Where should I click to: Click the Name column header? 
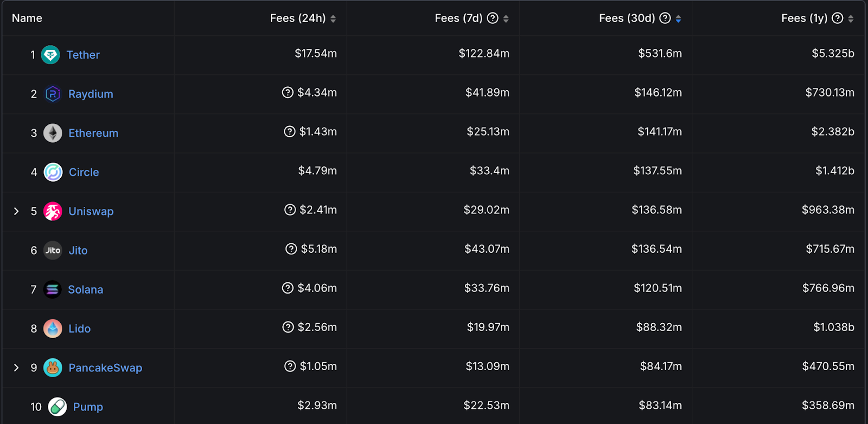tap(27, 18)
